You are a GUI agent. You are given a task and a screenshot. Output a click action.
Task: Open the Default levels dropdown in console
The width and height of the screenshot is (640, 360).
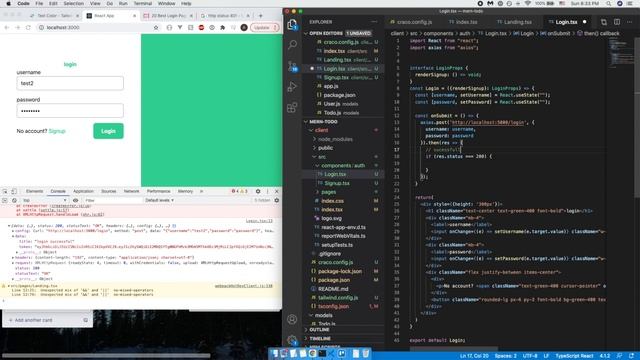point(160,200)
